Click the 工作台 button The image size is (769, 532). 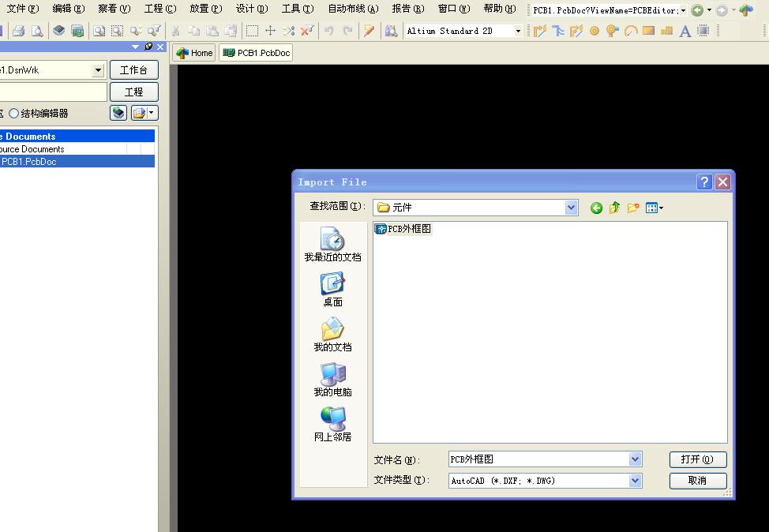click(134, 70)
